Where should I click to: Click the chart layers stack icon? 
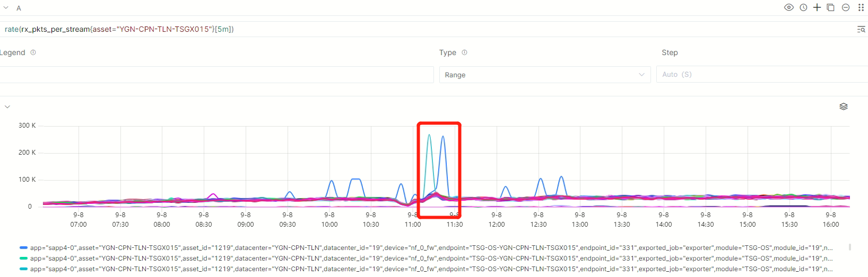(x=843, y=106)
